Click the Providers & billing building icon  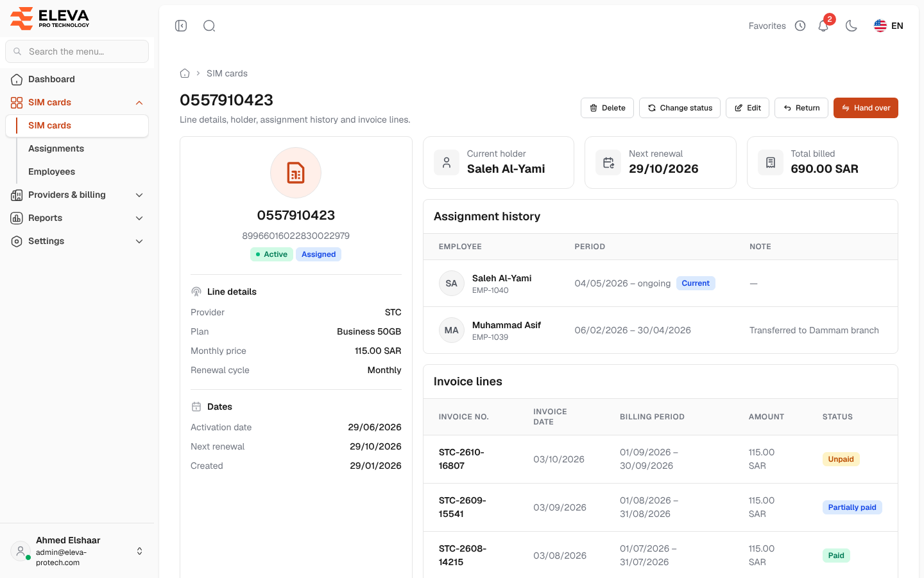click(x=17, y=195)
